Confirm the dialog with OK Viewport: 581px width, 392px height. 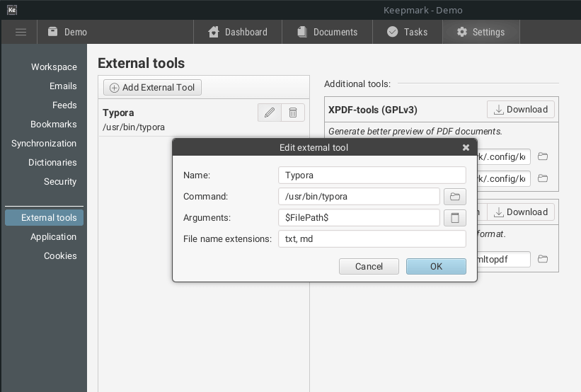tap(436, 266)
